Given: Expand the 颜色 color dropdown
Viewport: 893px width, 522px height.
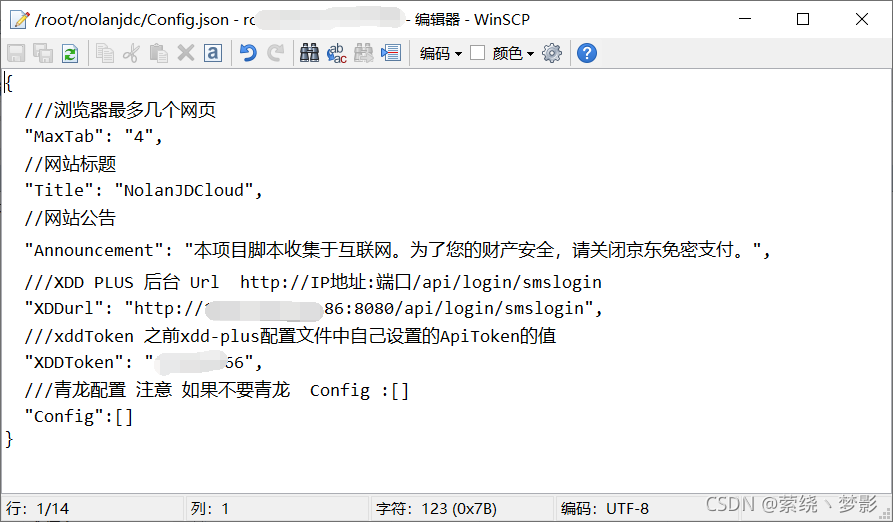Looking at the screenshot, I should click(513, 54).
